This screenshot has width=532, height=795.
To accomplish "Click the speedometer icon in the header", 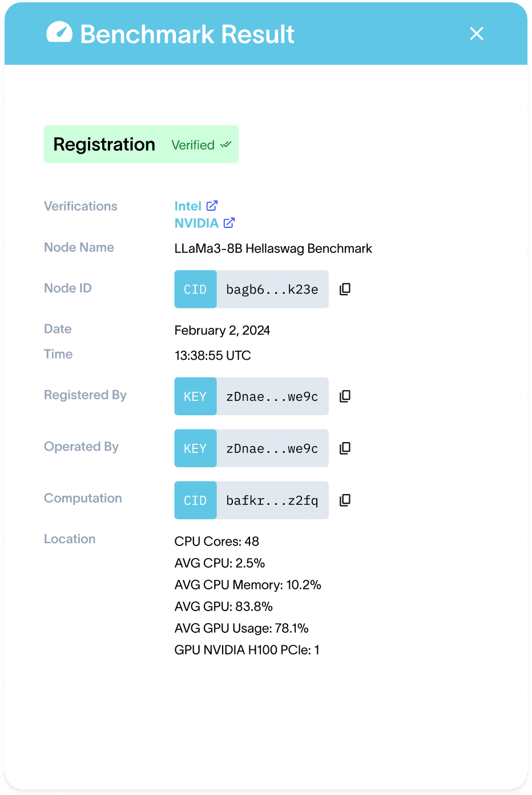I will tap(59, 33).
